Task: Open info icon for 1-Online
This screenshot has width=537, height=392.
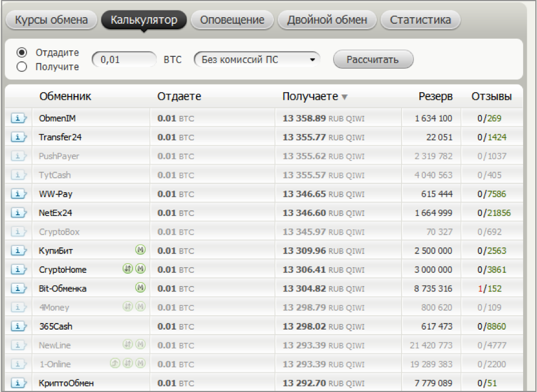Action: [x=18, y=364]
